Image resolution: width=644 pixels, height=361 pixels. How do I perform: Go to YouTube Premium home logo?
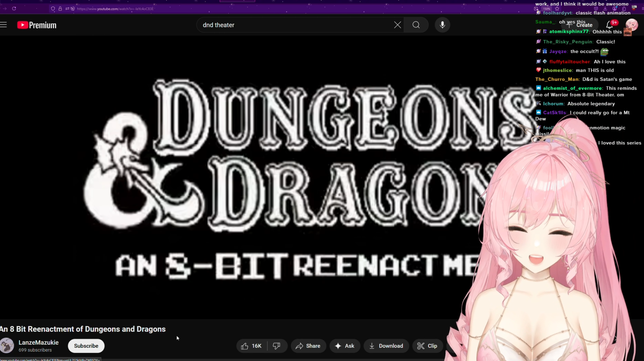(37, 25)
